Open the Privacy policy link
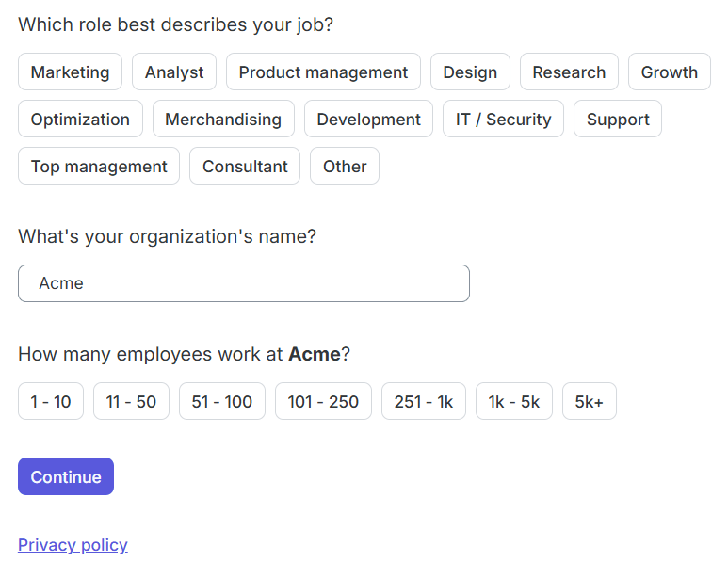 coord(73,545)
